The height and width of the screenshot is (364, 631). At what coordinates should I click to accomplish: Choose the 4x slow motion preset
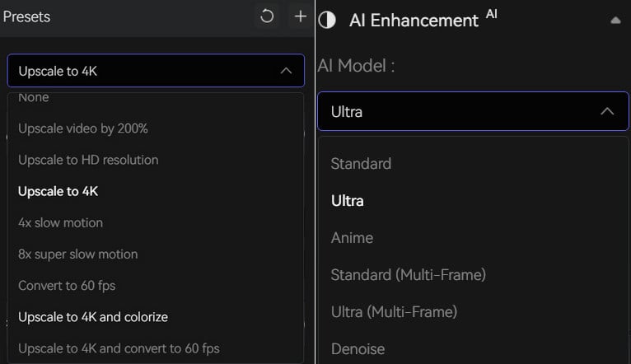pyautogui.click(x=61, y=222)
